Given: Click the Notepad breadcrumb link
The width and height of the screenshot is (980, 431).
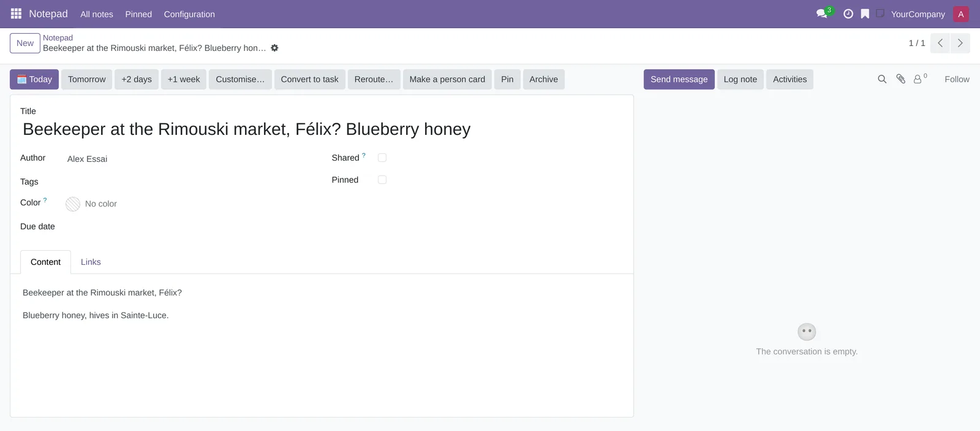Looking at the screenshot, I should coord(58,37).
